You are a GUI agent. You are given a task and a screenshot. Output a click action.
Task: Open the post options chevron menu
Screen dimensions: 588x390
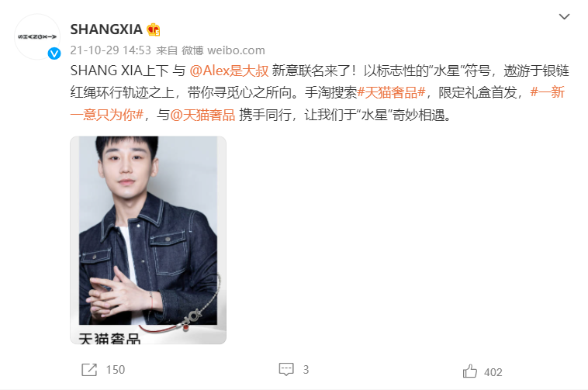click(x=564, y=16)
